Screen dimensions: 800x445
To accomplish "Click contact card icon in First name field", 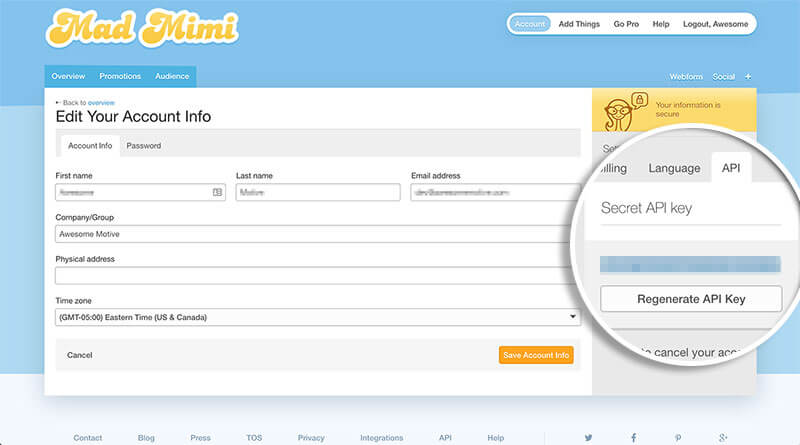I will (x=217, y=192).
